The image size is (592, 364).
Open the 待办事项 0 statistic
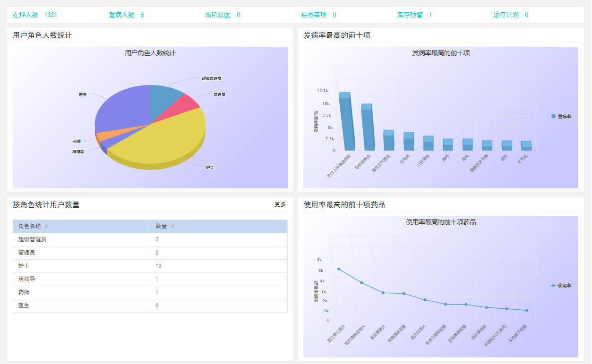pyautogui.click(x=318, y=15)
